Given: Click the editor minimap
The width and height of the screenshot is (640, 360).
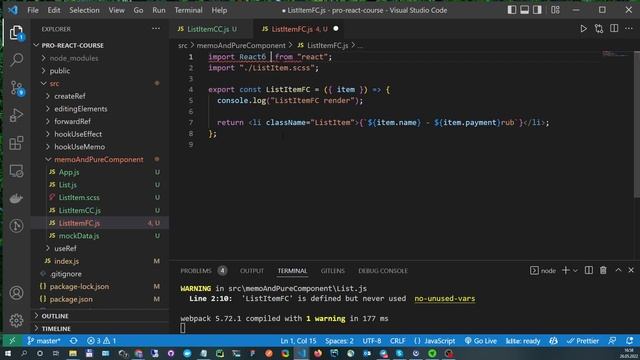Looking at the screenshot, I should pyautogui.click(x=616, y=54).
